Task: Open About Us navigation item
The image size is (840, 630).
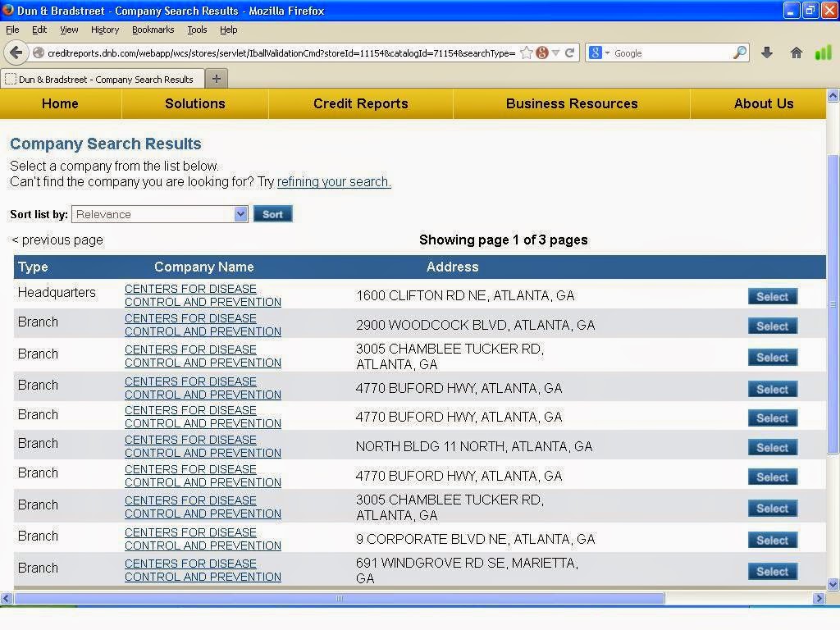Action: point(764,103)
